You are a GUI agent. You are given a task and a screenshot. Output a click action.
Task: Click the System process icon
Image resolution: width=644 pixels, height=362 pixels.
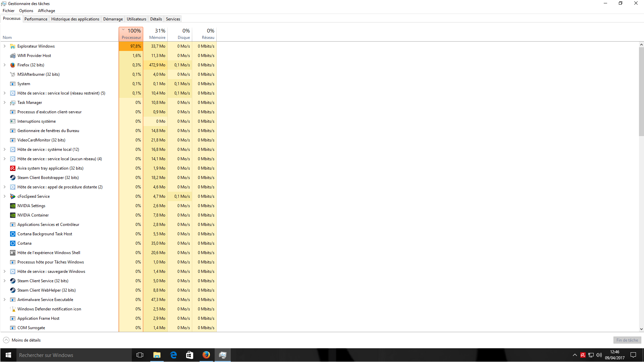point(13,84)
